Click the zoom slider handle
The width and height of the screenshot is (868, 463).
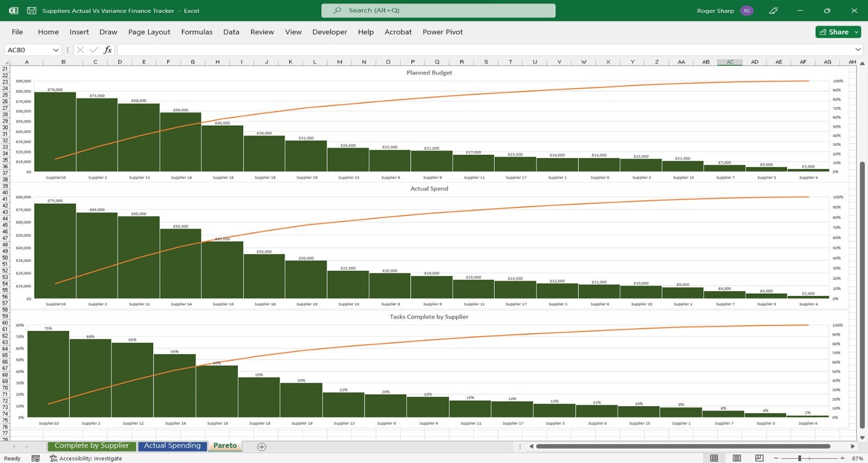point(799,458)
